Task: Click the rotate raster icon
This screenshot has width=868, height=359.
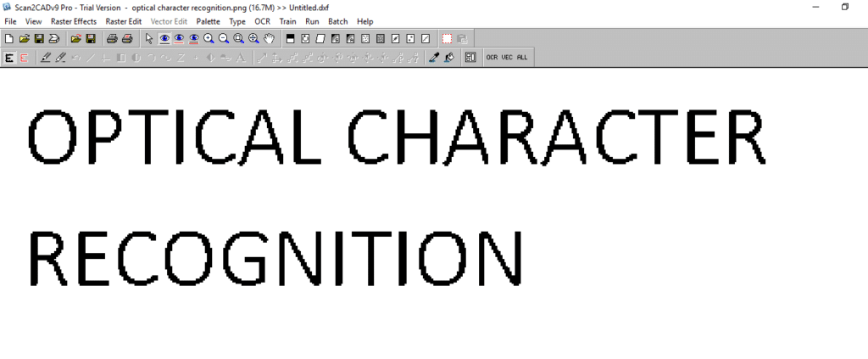Action: click(305, 39)
